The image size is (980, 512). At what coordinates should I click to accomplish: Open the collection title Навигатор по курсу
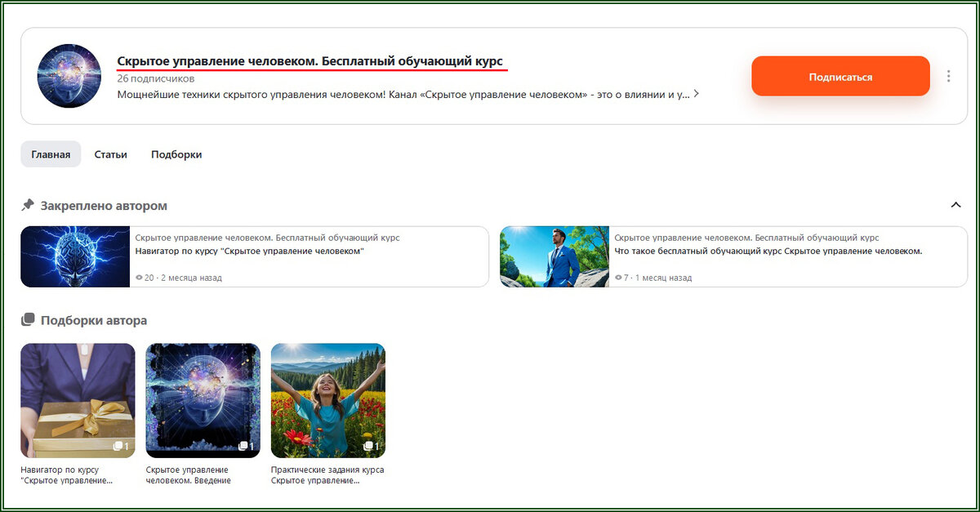66,475
